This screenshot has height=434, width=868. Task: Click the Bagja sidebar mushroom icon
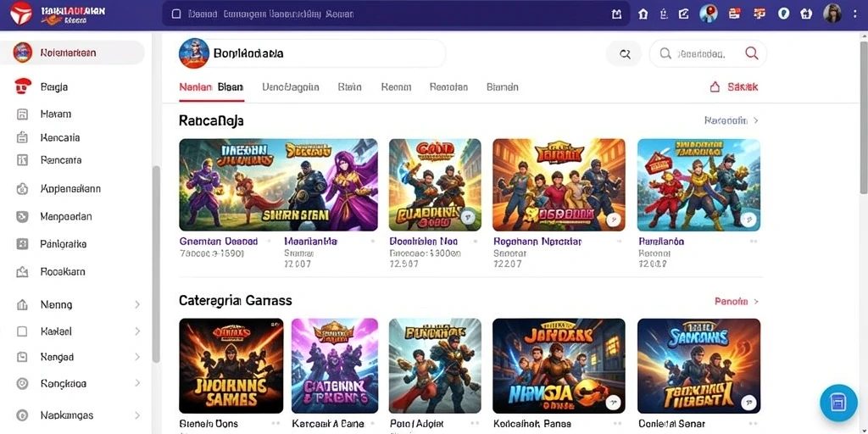pyautogui.click(x=22, y=86)
